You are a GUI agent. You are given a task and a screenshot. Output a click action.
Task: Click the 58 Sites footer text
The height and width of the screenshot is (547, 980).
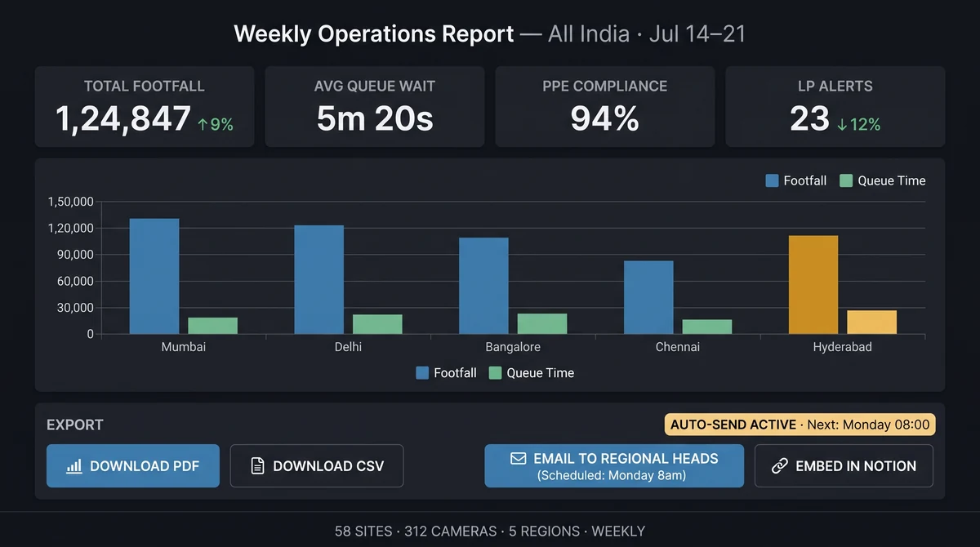[x=364, y=531]
